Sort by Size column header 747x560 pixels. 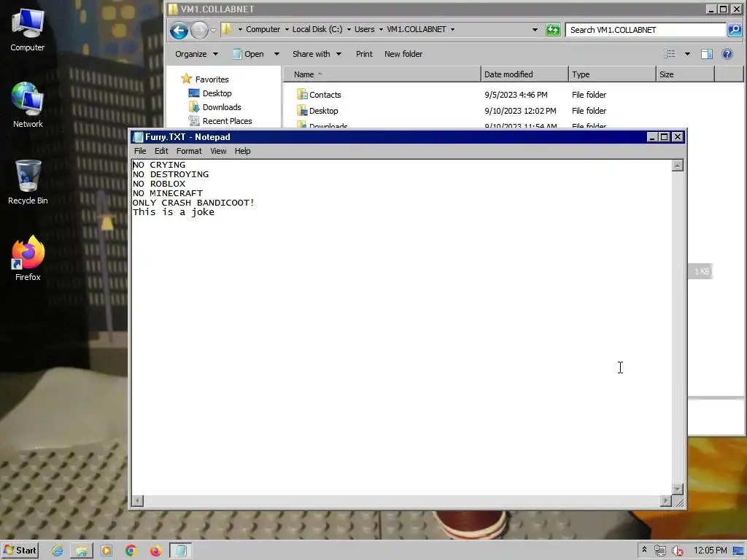pos(686,74)
